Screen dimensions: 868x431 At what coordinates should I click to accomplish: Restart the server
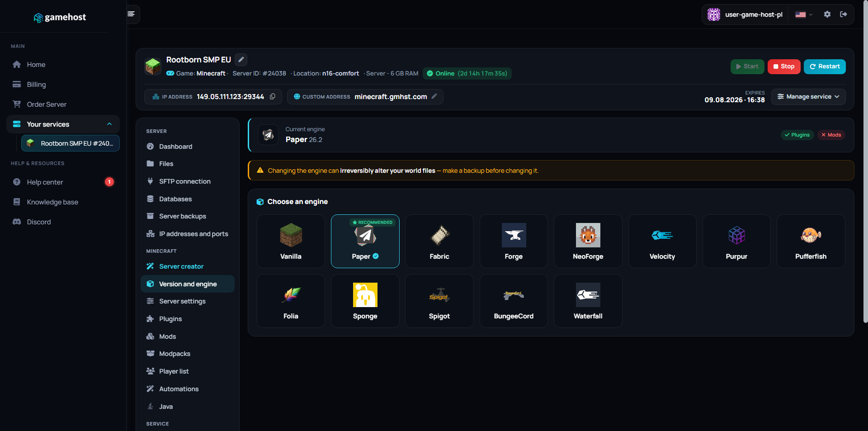[x=825, y=66]
